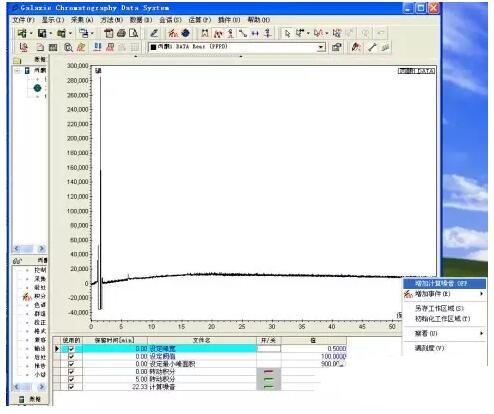
Task: Click 另存工作区域 (S) in the context menu
Action: point(439,308)
